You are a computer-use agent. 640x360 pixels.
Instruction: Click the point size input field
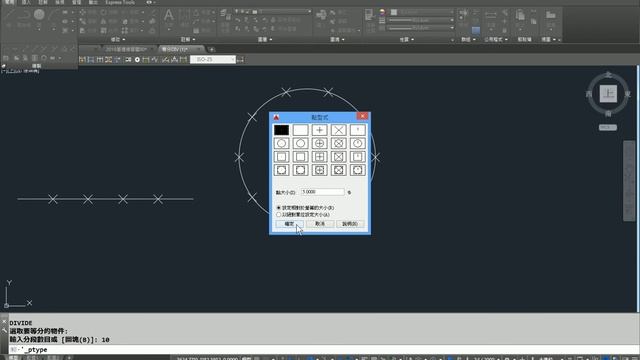pyautogui.click(x=322, y=192)
